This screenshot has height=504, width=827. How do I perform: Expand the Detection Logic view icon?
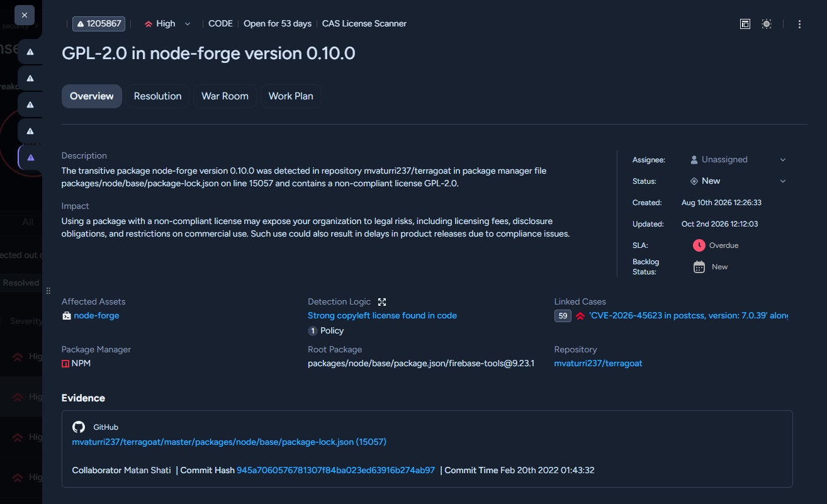tap(382, 302)
